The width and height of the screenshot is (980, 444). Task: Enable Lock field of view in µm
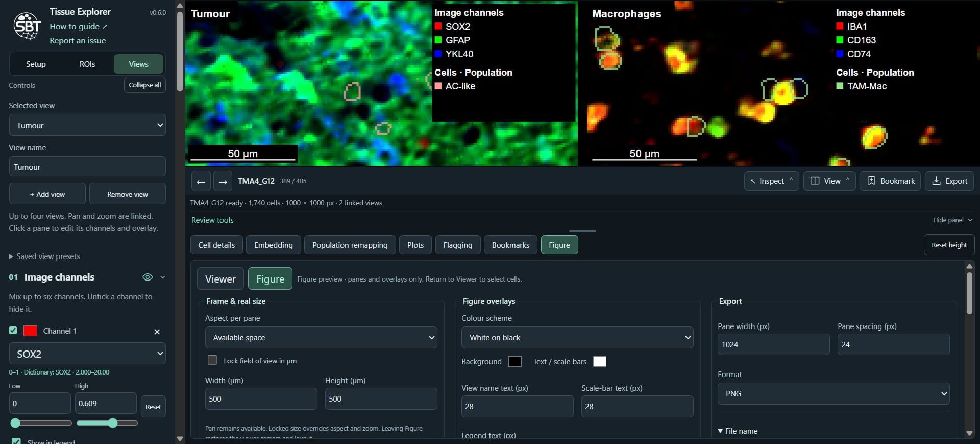(x=213, y=360)
